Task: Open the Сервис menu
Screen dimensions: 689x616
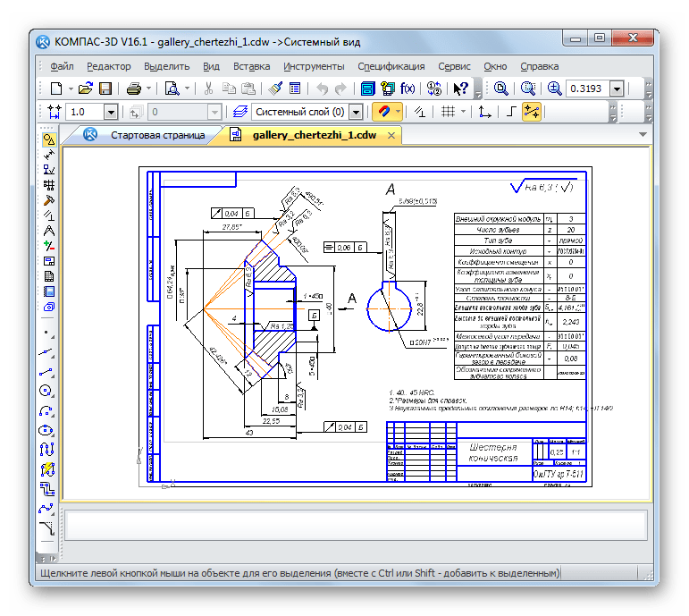Action: click(x=454, y=66)
